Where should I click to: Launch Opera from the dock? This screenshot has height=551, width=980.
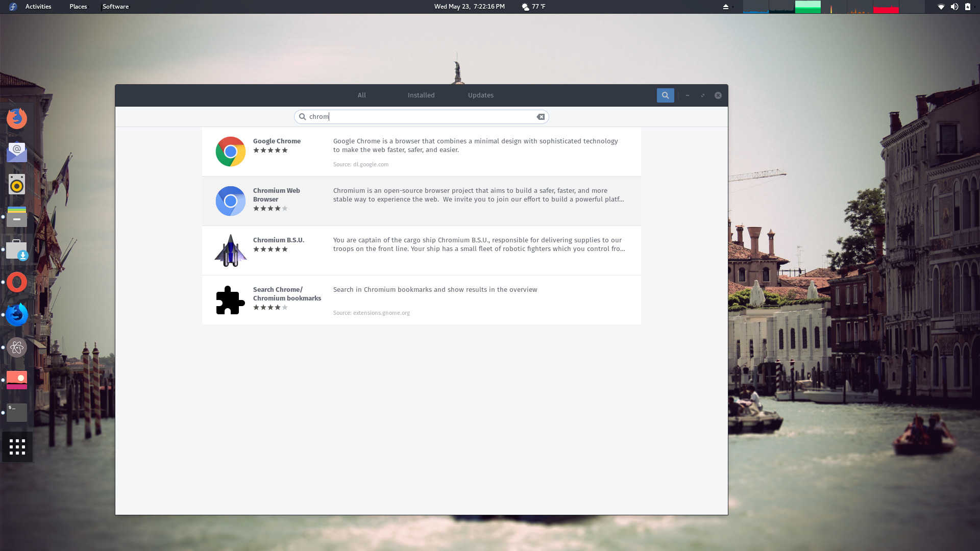(x=17, y=282)
